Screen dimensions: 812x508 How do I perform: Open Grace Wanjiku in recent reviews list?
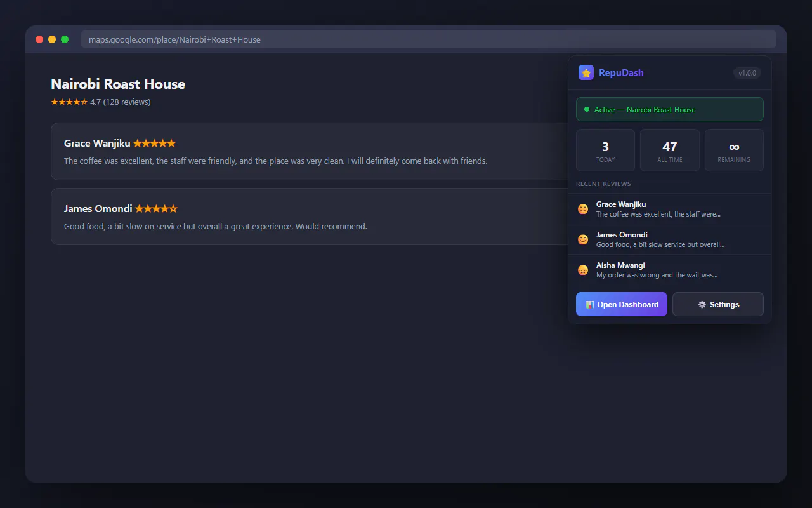(x=670, y=209)
